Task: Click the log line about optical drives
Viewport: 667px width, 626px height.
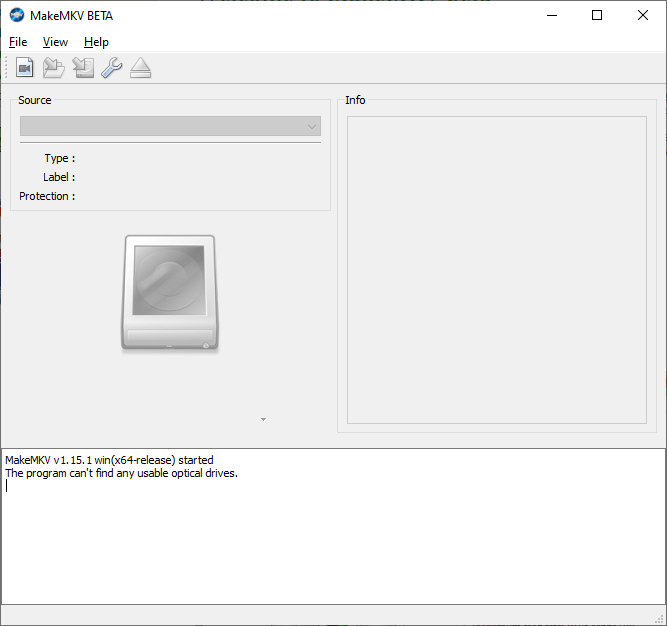Action: pos(121,473)
